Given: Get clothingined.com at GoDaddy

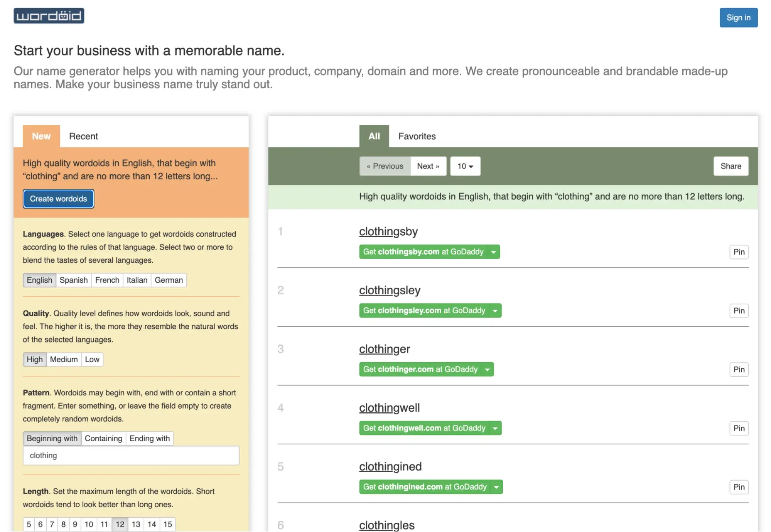Looking at the screenshot, I should click(425, 487).
